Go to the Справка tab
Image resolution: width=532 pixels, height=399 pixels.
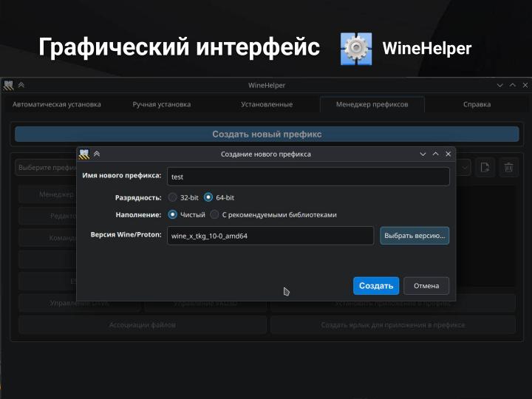coord(477,104)
